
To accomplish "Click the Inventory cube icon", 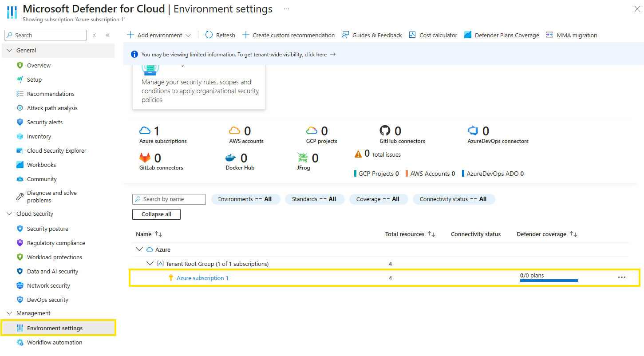I will (20, 136).
